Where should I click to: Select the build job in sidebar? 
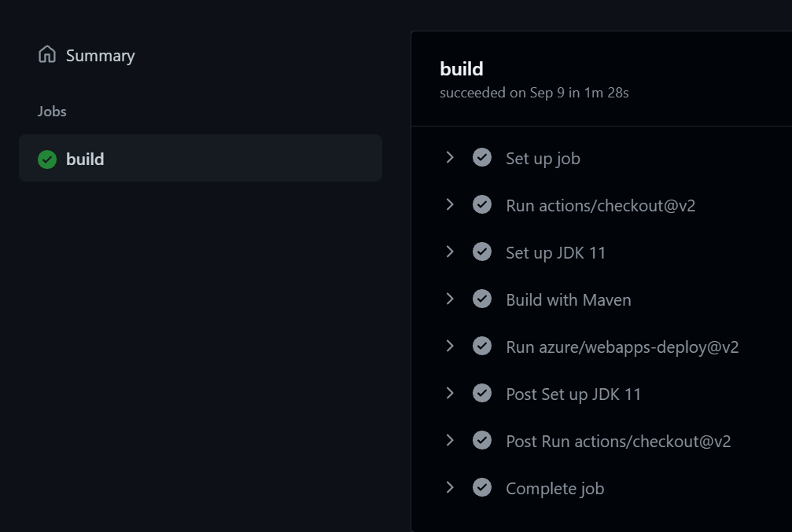pyautogui.click(x=201, y=158)
